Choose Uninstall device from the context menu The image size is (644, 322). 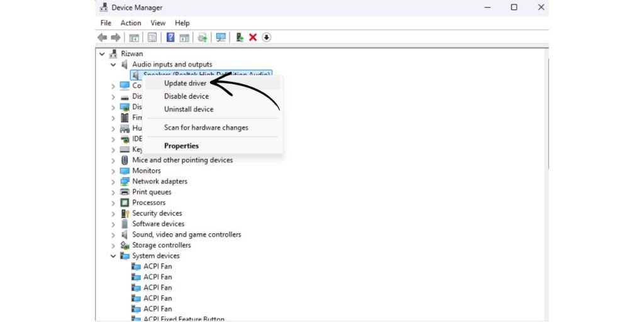click(213, 109)
